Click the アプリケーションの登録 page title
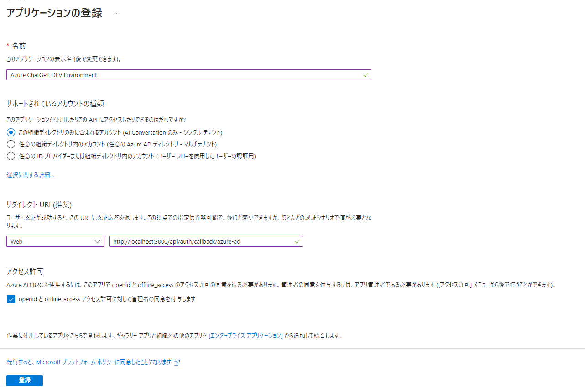Viewport: 585px width, 392px height. (54, 13)
